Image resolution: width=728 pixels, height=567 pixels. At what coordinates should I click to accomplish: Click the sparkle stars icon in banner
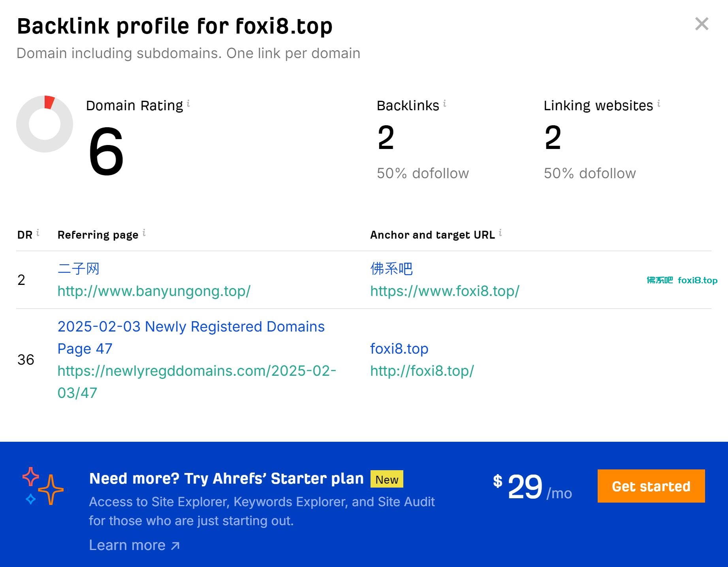[x=42, y=486]
